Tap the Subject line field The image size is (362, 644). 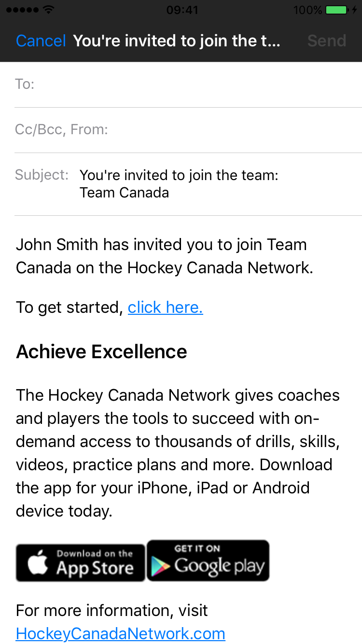tap(193, 184)
